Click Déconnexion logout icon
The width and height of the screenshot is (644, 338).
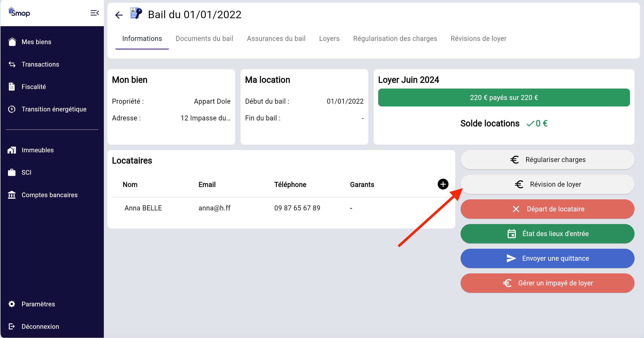[x=12, y=326]
